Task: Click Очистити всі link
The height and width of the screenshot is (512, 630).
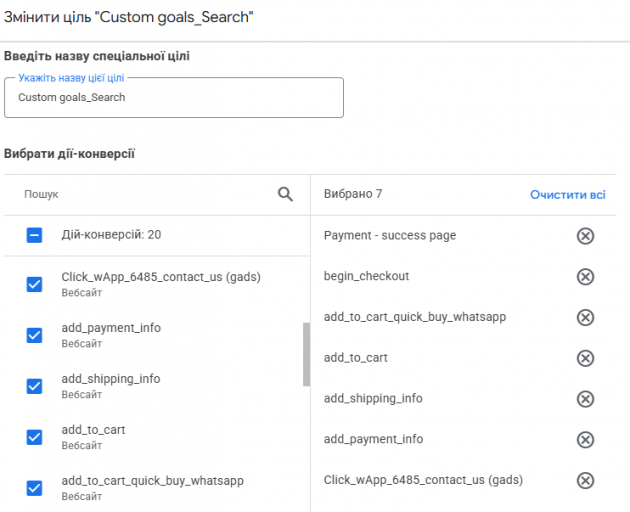Action: click(567, 195)
